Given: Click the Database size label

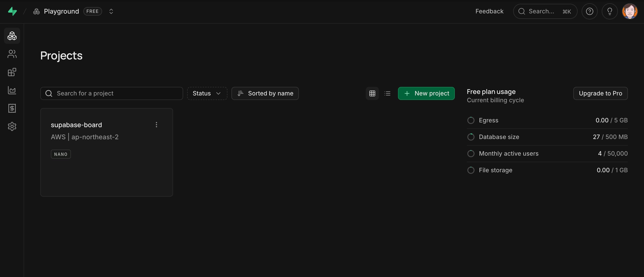Looking at the screenshot, I should tap(499, 137).
